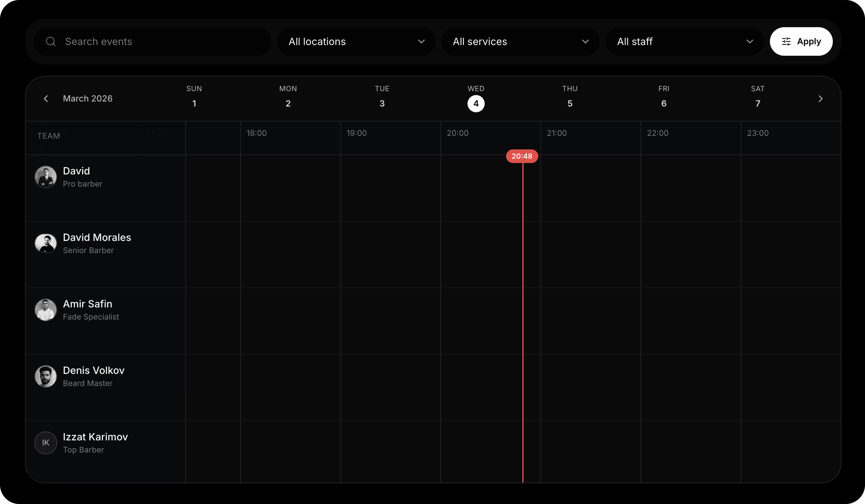Navigate to the next week with right chevron

pyautogui.click(x=820, y=98)
